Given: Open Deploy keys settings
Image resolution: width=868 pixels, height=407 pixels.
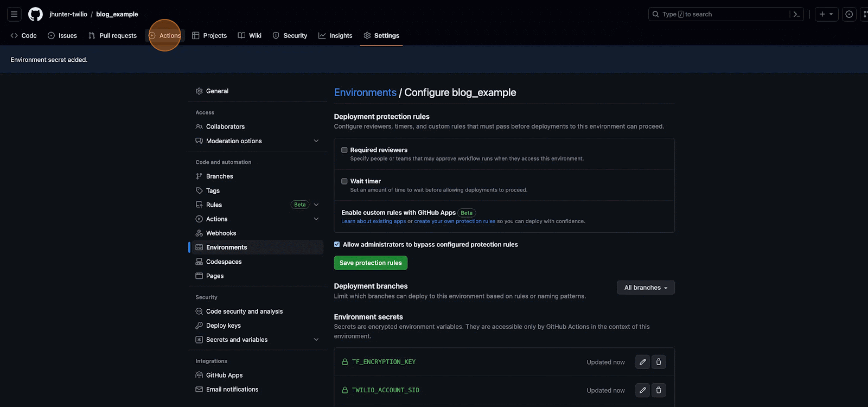Looking at the screenshot, I should (x=256, y=326).
